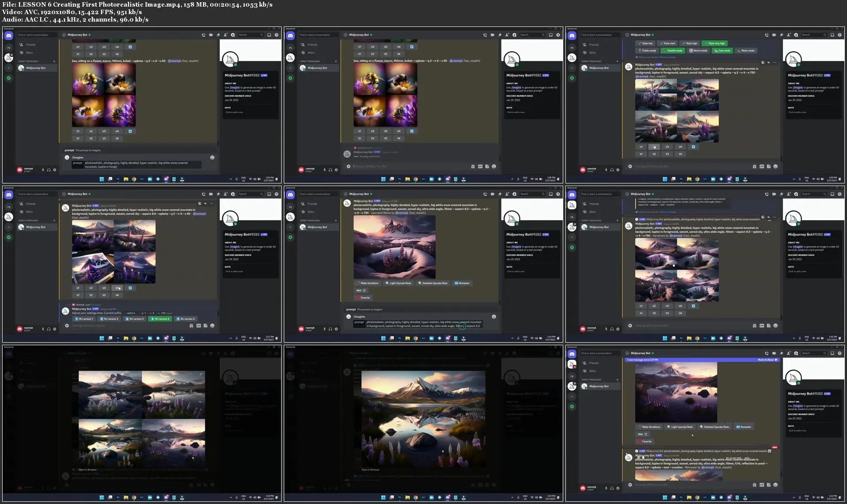Image resolution: width=847 pixels, height=504 pixels.
Task: Select the Style high setting
Action: (690, 43)
